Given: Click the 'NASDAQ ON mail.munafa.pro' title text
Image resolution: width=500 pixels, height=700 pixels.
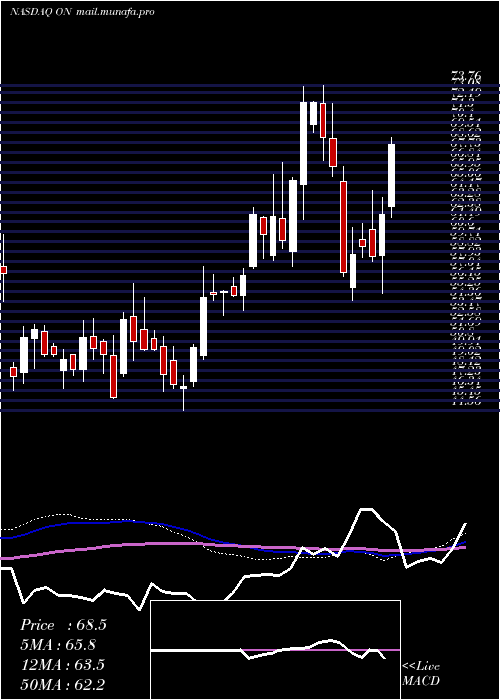Looking at the screenshot, I should pyautogui.click(x=82, y=12).
